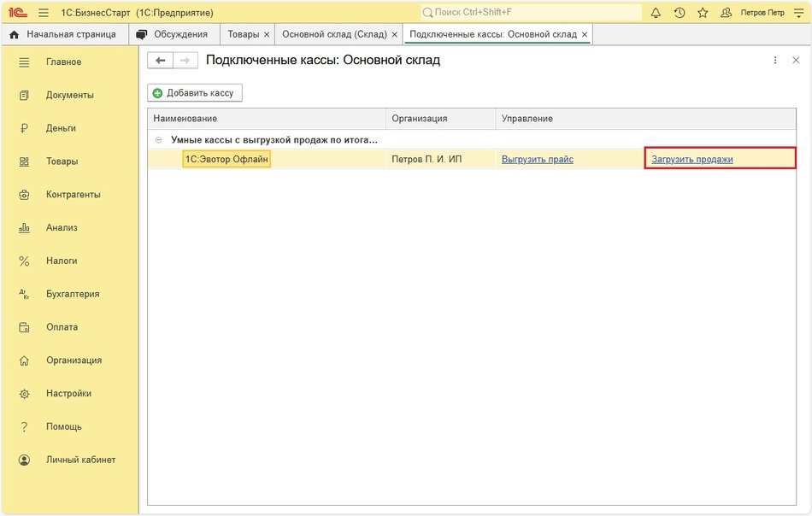812x516 pixels.
Task: Open Настройки gear in sidebar
Action: coord(68,394)
